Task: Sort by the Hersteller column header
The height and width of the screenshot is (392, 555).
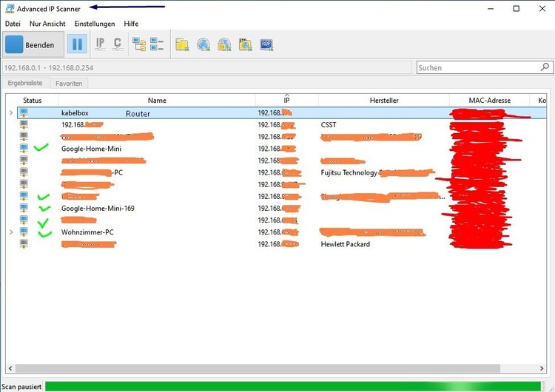Action: coord(384,100)
